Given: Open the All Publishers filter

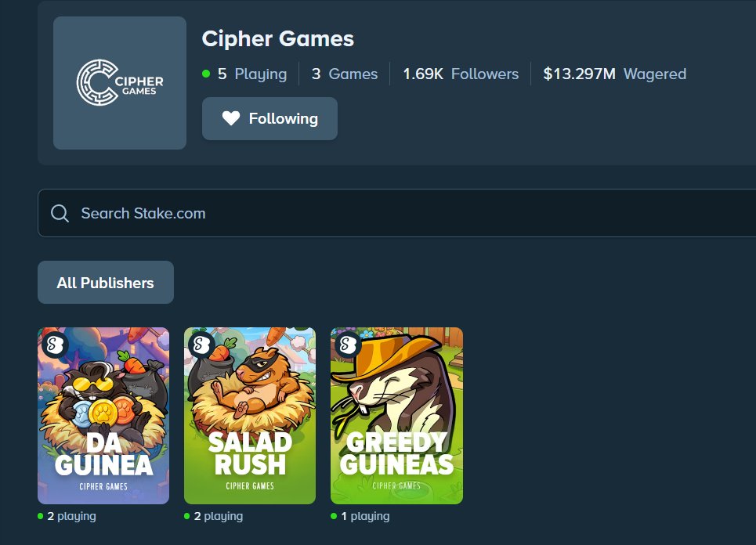Looking at the screenshot, I should [x=106, y=283].
